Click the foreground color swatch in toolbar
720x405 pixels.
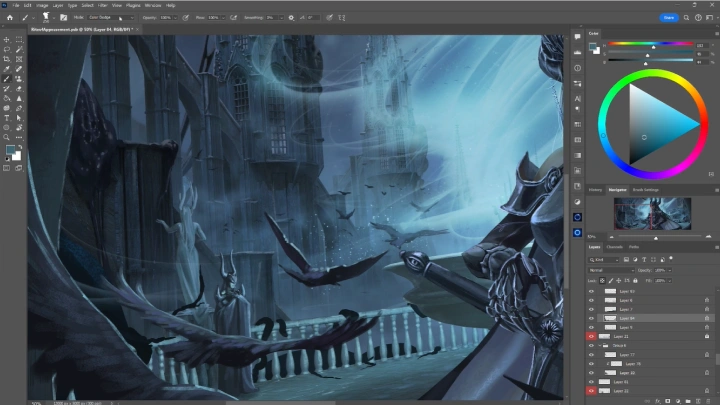(x=10, y=150)
